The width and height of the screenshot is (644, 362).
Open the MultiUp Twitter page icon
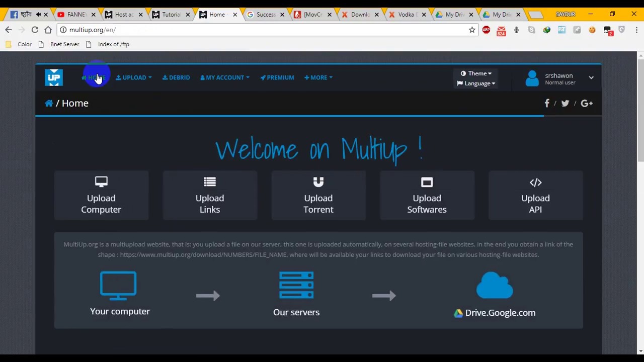coord(565,103)
